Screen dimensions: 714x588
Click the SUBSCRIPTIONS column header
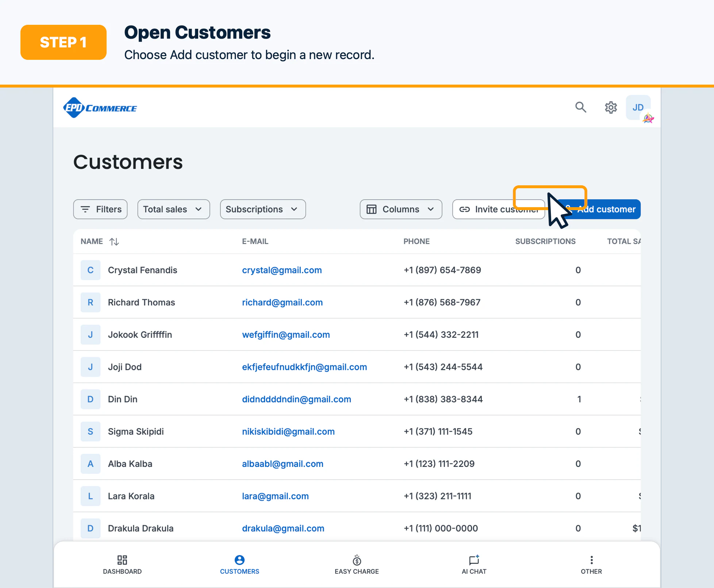click(545, 241)
